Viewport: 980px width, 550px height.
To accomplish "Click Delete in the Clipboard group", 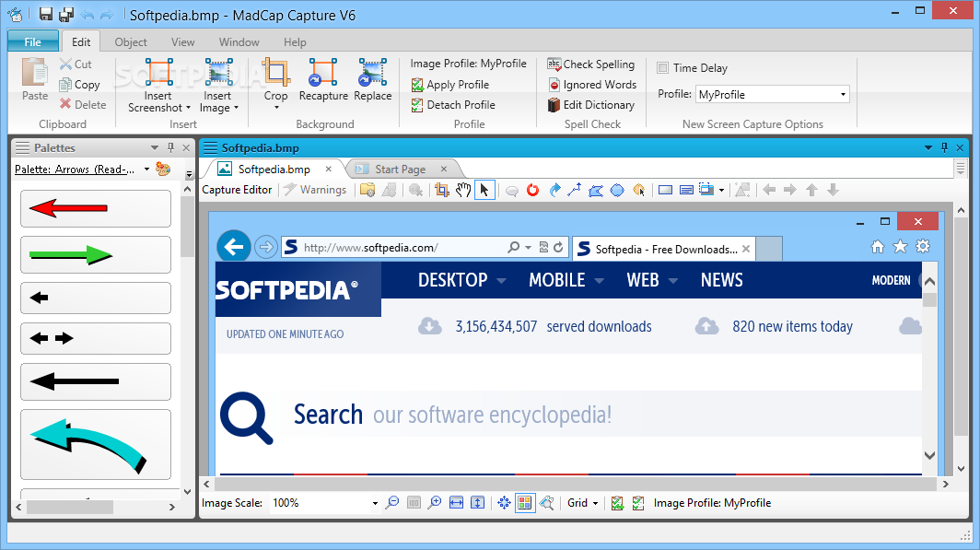I will [x=83, y=104].
